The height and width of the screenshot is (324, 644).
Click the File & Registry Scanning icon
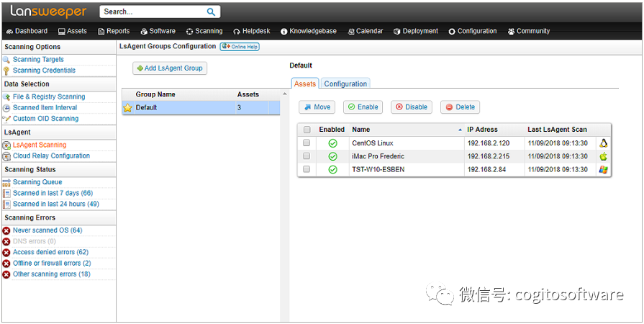(x=6, y=97)
